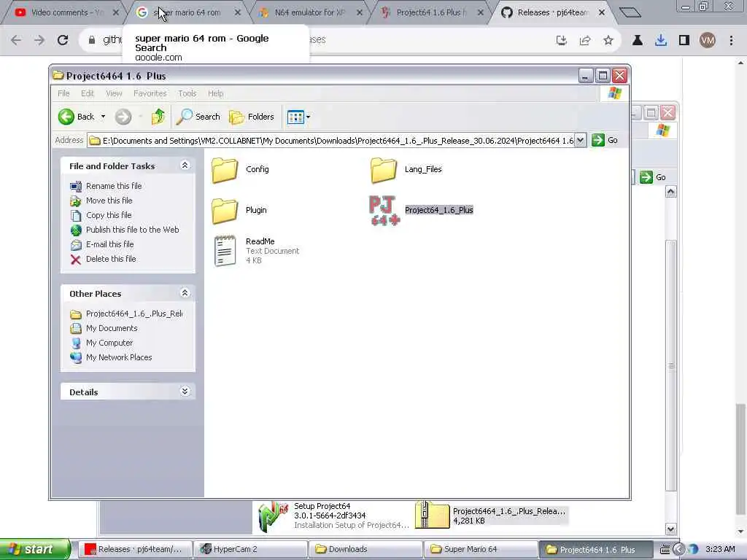
Task: Go up one folder level icon
Action: (x=158, y=117)
